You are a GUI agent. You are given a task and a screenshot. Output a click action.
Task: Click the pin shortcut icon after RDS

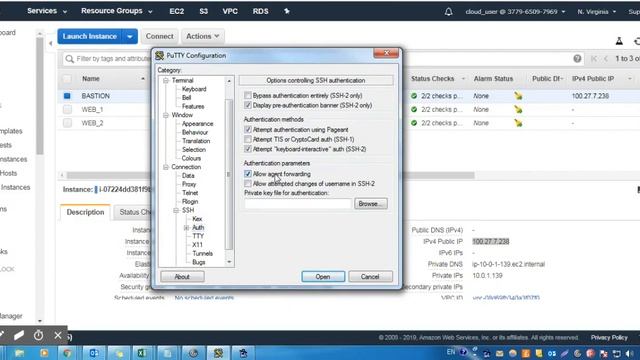[x=287, y=11]
